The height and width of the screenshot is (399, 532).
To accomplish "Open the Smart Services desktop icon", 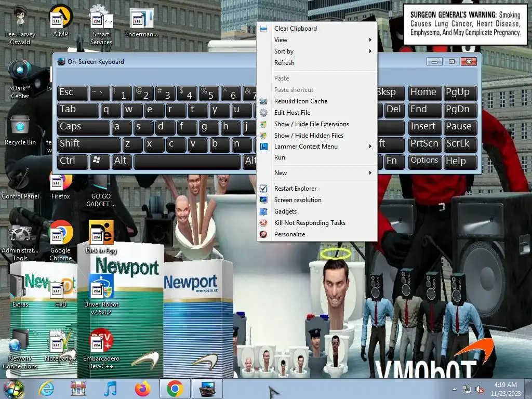I will click(x=101, y=25).
